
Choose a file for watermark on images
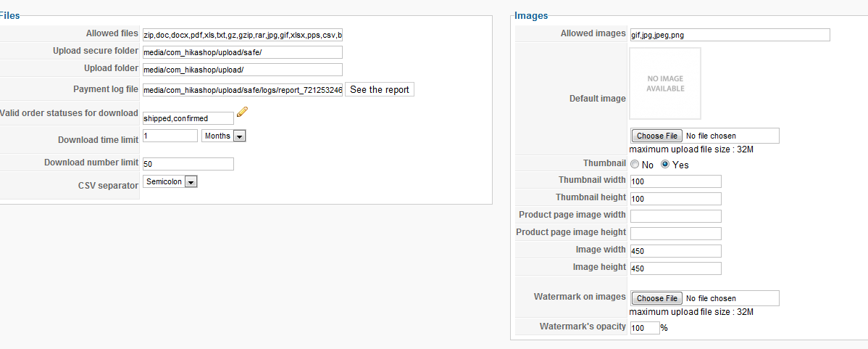pos(657,299)
